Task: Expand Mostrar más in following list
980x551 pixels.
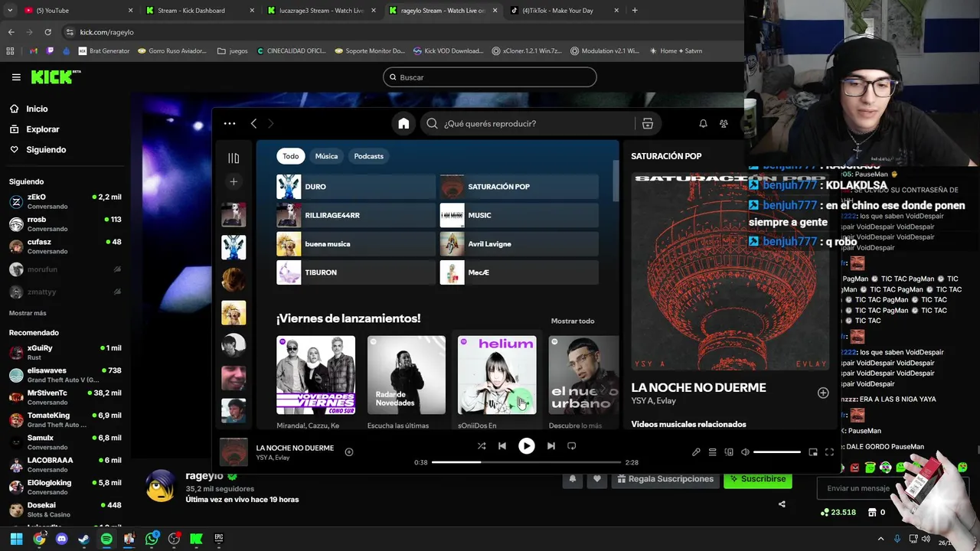Action: tap(28, 313)
